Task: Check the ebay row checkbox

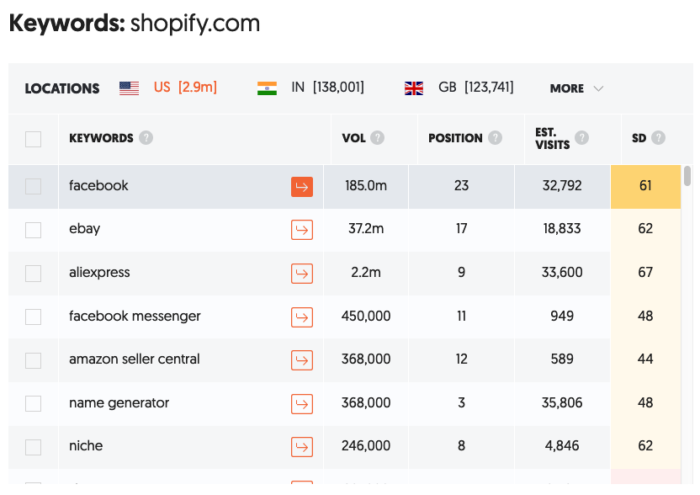Action: (33, 230)
